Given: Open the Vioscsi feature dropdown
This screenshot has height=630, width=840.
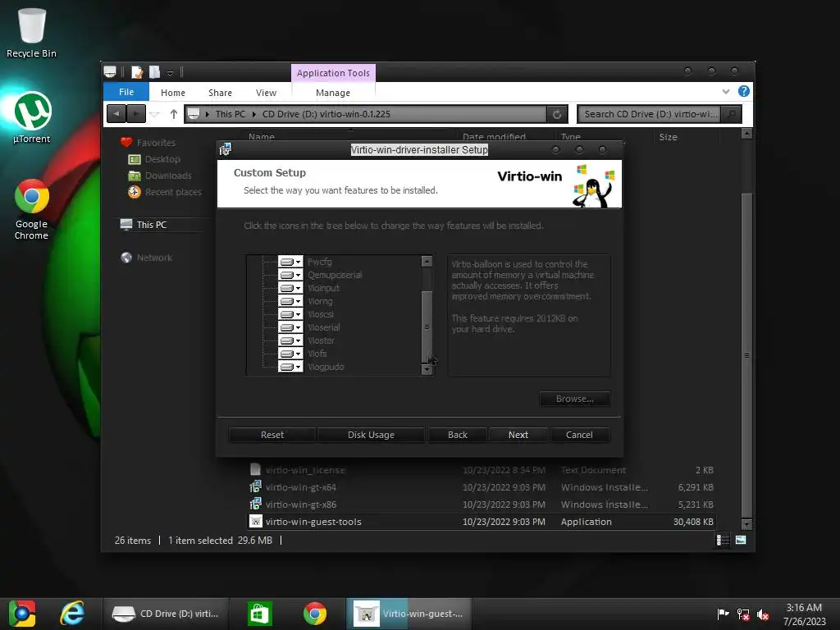Looking at the screenshot, I should (x=290, y=314).
